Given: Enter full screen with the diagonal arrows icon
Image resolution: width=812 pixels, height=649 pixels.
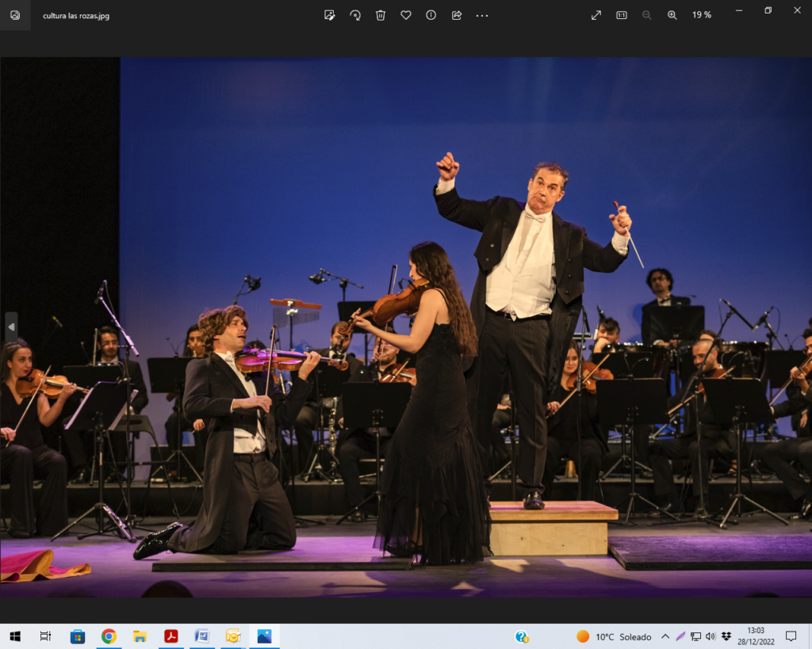Looking at the screenshot, I should (x=596, y=16).
